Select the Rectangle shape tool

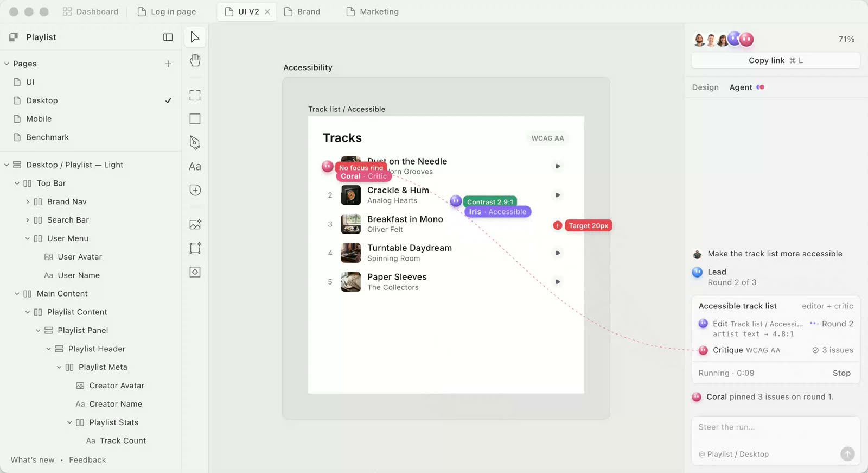pos(195,119)
